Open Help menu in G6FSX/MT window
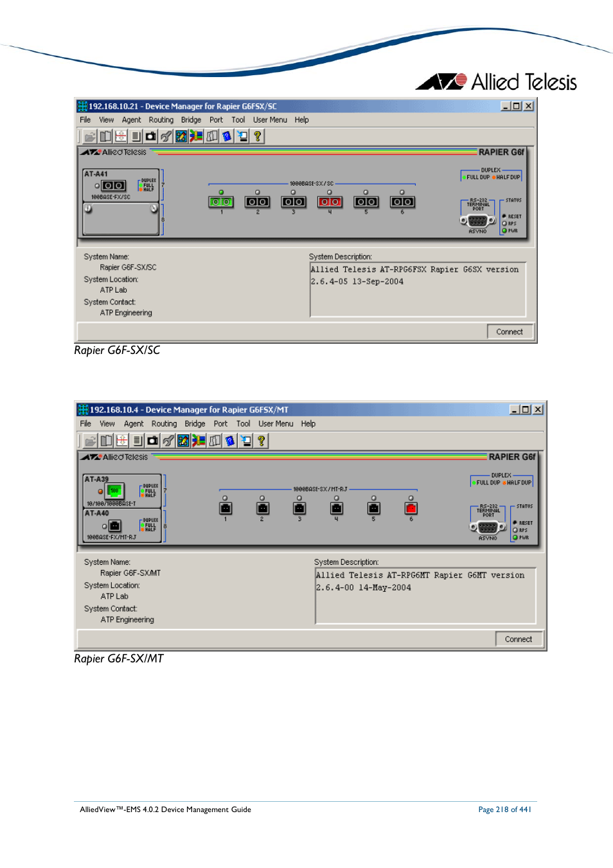 pyautogui.click(x=308, y=423)
